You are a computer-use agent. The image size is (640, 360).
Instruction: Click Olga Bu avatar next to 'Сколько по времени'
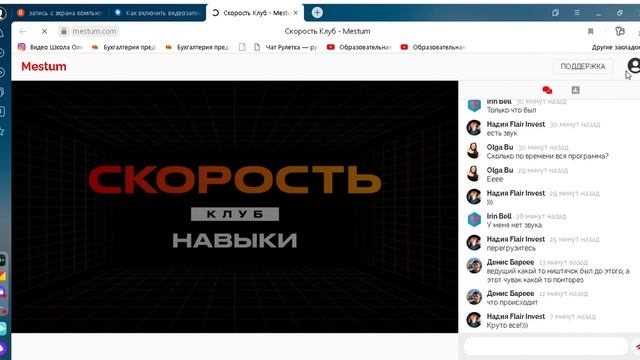coord(474,151)
